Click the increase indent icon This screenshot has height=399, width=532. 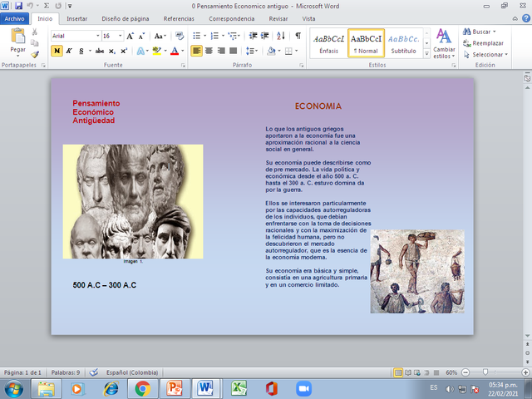265,36
